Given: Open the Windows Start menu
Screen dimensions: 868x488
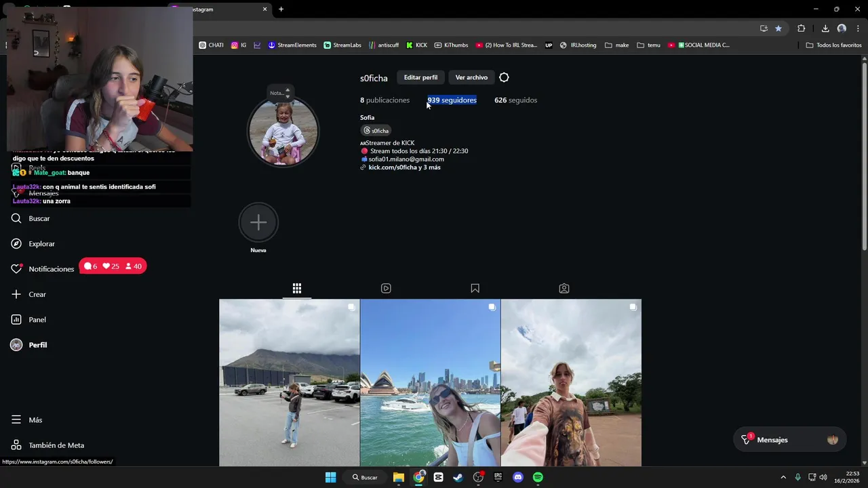Looking at the screenshot, I should tap(330, 477).
